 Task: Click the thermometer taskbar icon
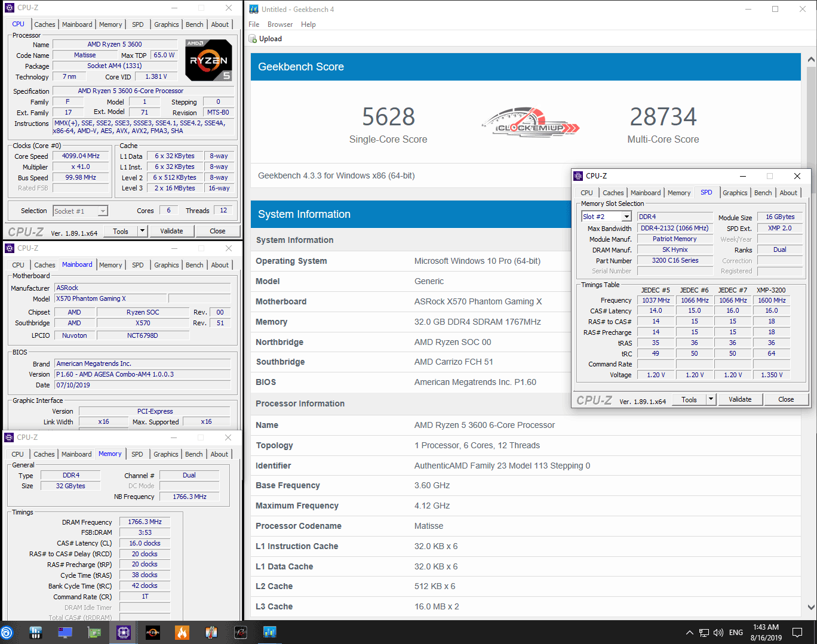[x=211, y=632]
